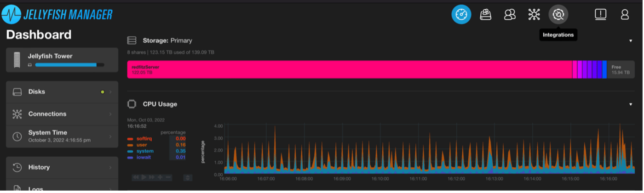The image size is (644, 193).
Task: Open Integrations plug icon
Action: tap(558, 15)
